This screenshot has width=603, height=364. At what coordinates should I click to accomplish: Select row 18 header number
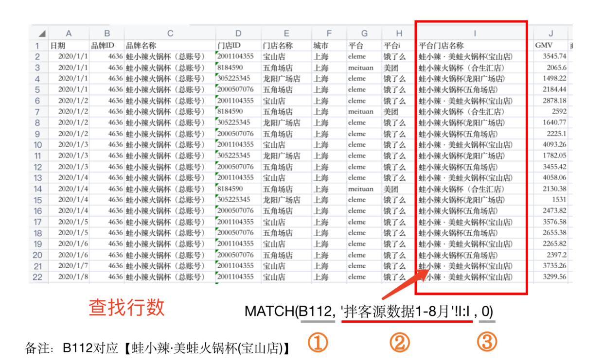click(x=37, y=233)
